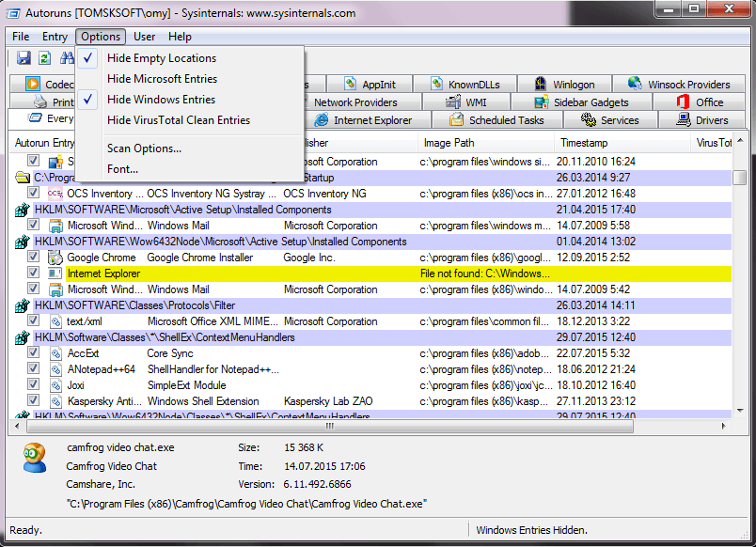Click the Save toolbar icon

[24, 58]
